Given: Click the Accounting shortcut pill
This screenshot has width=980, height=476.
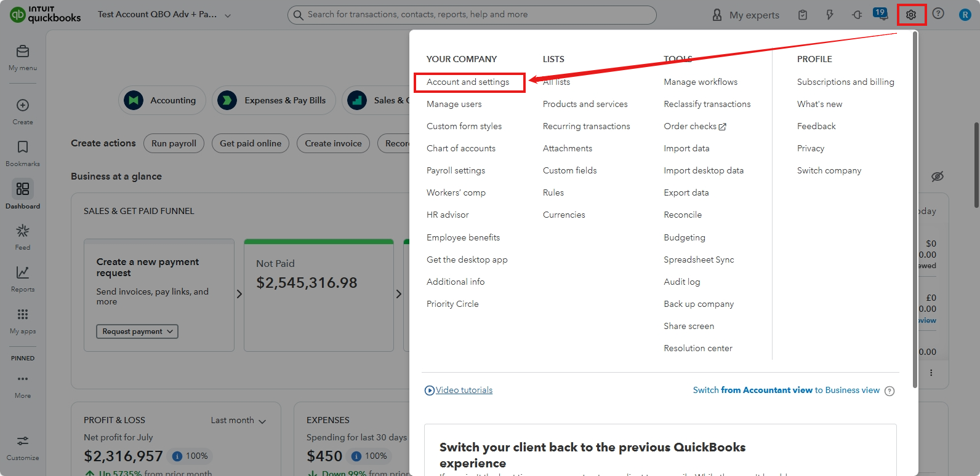Looking at the screenshot, I should click(162, 100).
